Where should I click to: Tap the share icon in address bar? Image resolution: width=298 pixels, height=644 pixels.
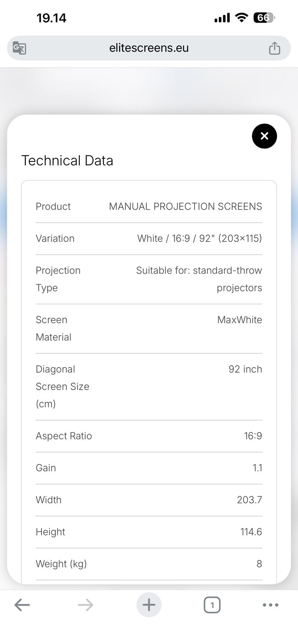[x=274, y=48]
